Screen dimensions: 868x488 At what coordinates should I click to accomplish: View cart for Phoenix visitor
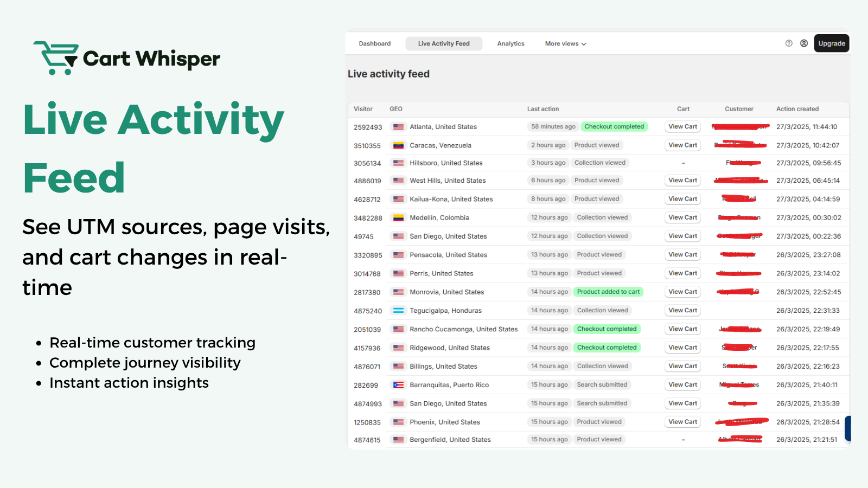coord(683,422)
